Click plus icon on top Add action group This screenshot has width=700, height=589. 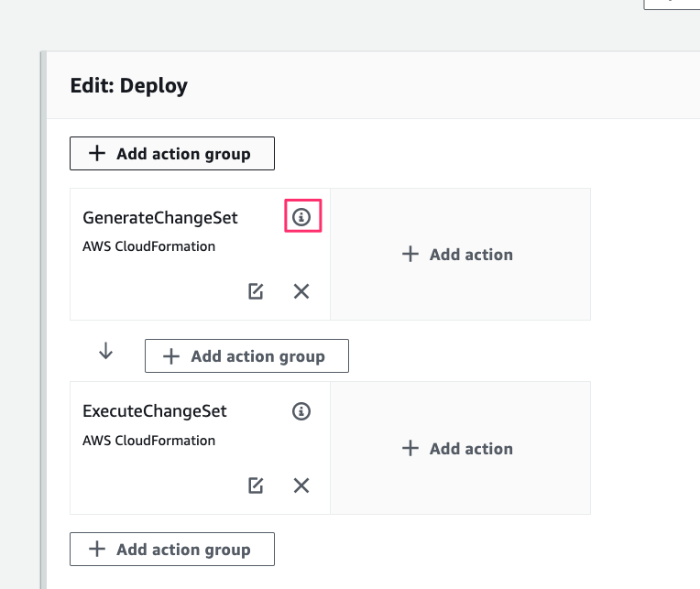point(97,154)
